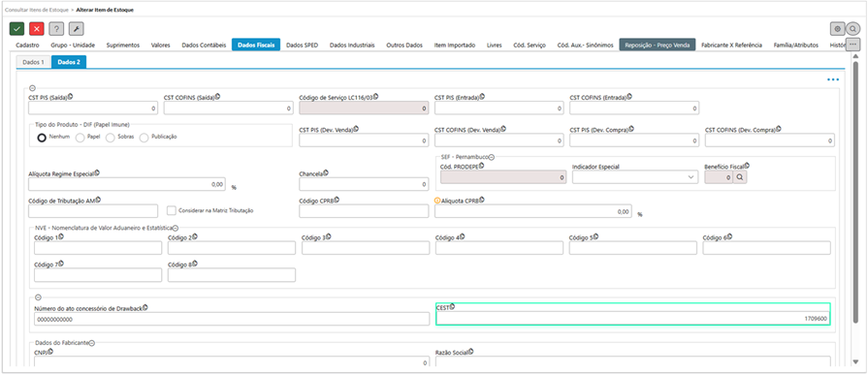
Task: Click the info icon beside CEST label
Action: (452, 306)
